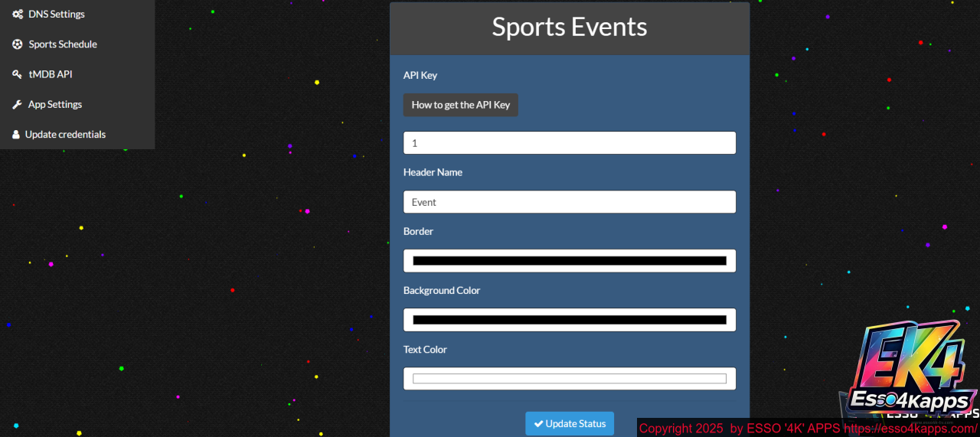980x437 pixels.
Task: Click the wrench icon beside App Settings
Action: 17,105
